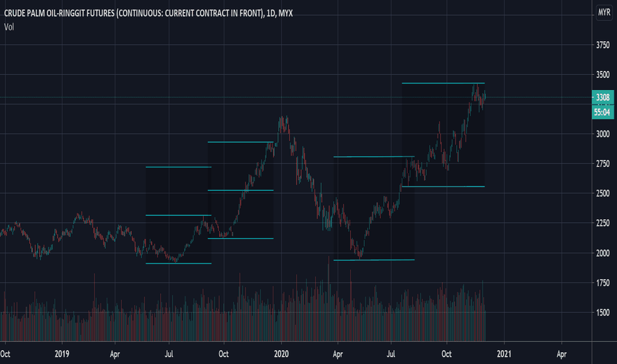Click the 1500 price axis label
The height and width of the screenshot is (364, 617).
602,312
